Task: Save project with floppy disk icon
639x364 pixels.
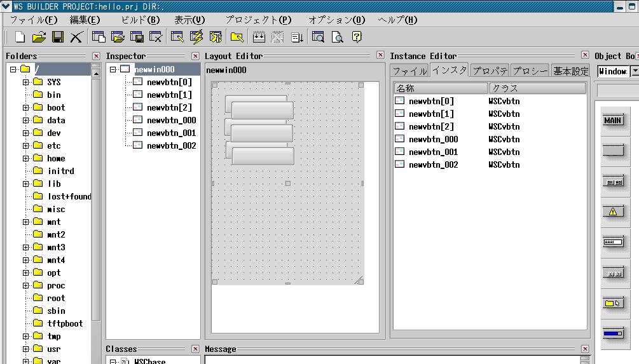Action: [x=57, y=37]
